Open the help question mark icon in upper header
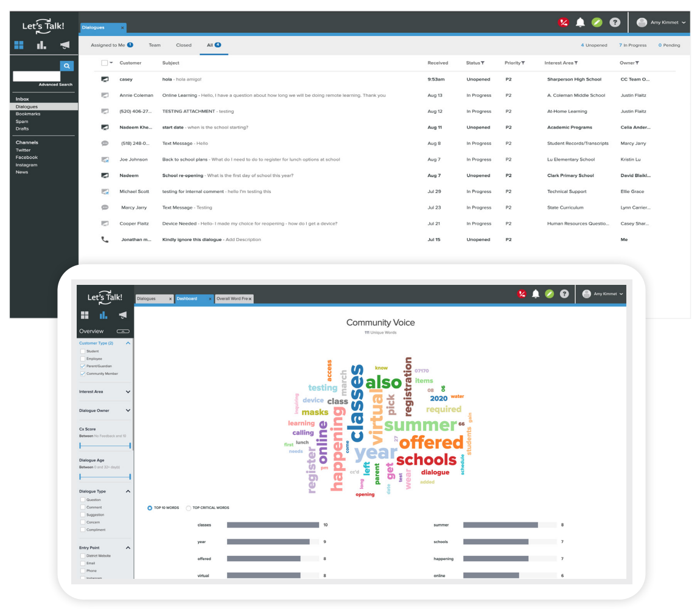The height and width of the screenshot is (616, 700). (x=615, y=23)
